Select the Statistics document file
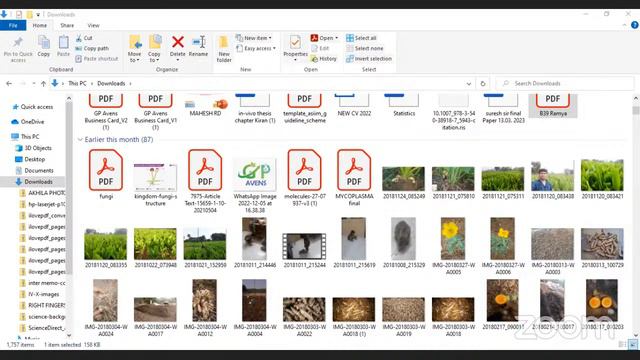This screenshot has width=640, height=360. coord(404,105)
